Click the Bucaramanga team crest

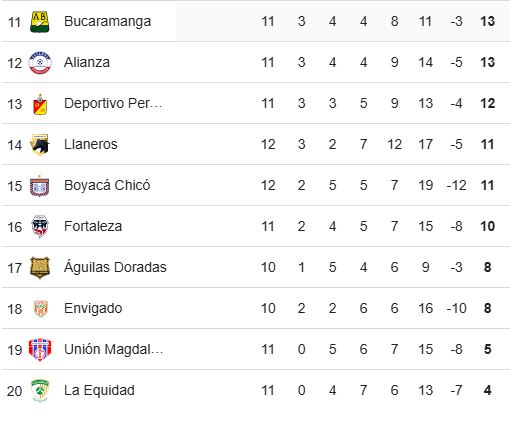coord(40,22)
